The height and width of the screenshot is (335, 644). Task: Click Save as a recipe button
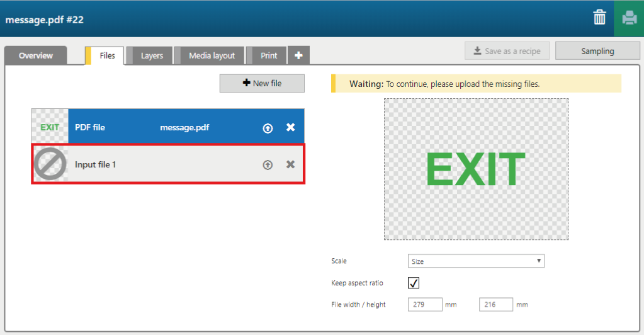[507, 51]
